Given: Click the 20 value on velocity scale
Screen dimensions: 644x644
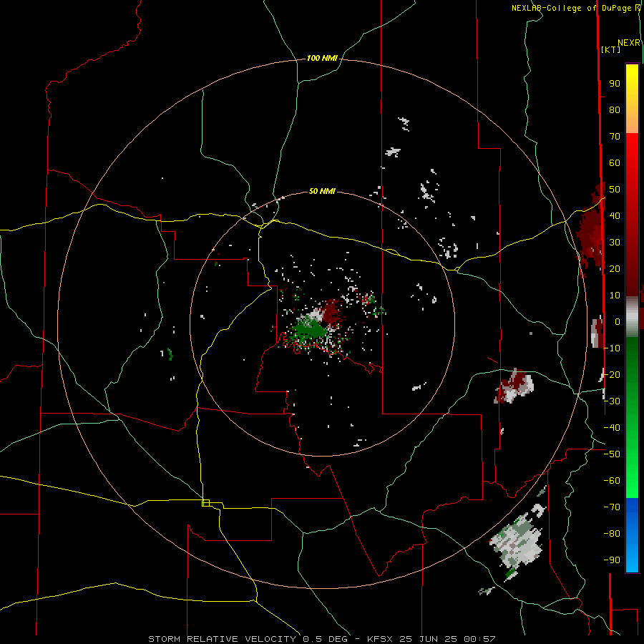Looking at the screenshot, I should [615, 268].
